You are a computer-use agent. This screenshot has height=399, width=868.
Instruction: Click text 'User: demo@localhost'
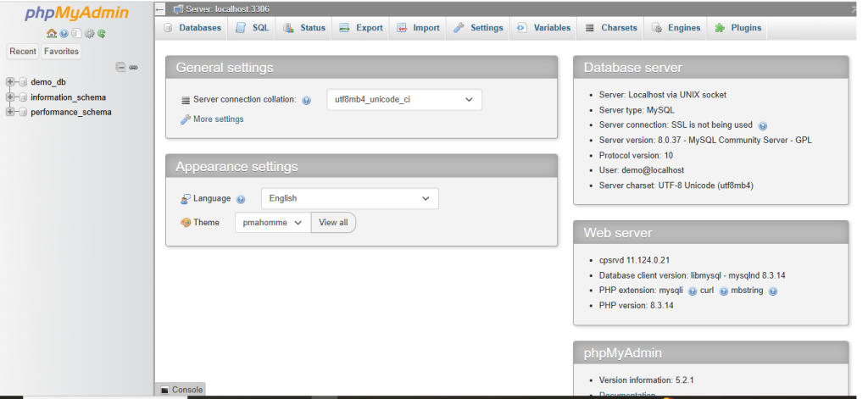[x=642, y=170]
